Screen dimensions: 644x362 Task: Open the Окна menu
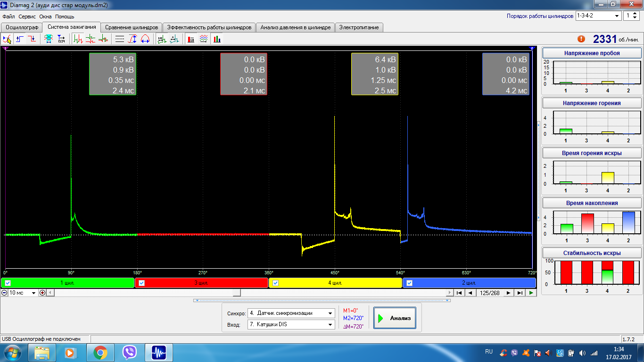[x=45, y=16]
